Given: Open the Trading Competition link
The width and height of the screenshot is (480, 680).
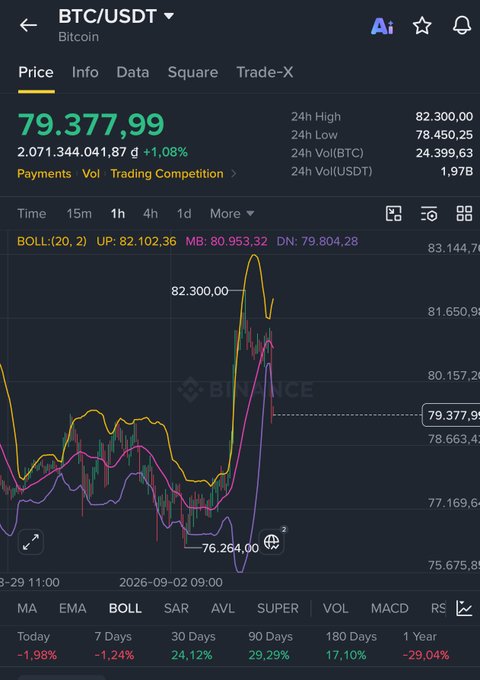Looking at the screenshot, I should (x=167, y=173).
